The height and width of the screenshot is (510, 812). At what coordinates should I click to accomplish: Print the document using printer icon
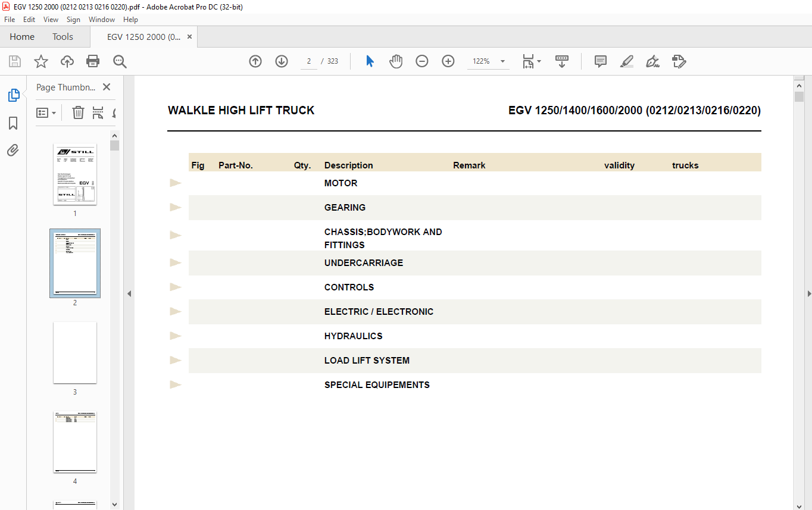93,61
